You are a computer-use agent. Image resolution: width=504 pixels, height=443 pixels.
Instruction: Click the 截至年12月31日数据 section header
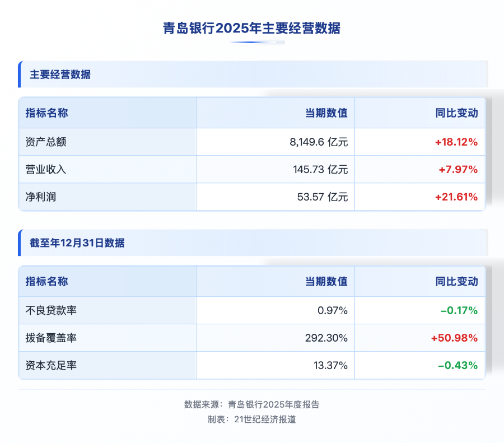pyautogui.click(x=77, y=243)
